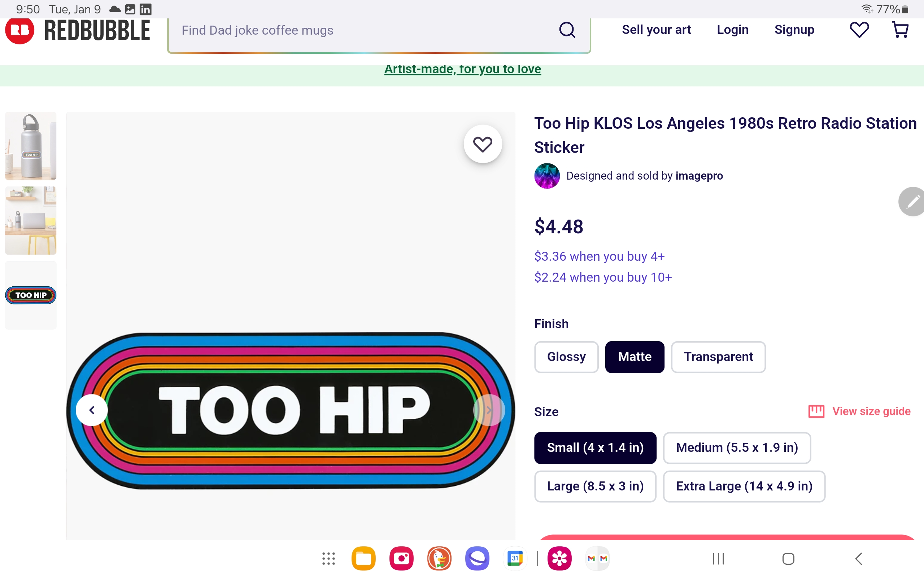Open the shopping cart
Image resolution: width=924 pixels, height=577 pixels.
pyautogui.click(x=900, y=30)
